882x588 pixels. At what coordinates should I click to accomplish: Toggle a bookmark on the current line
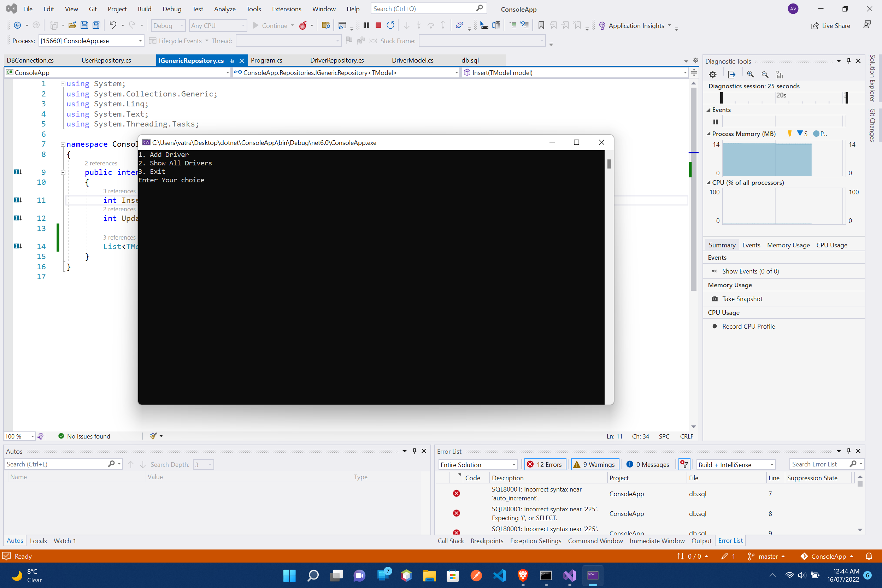click(541, 25)
